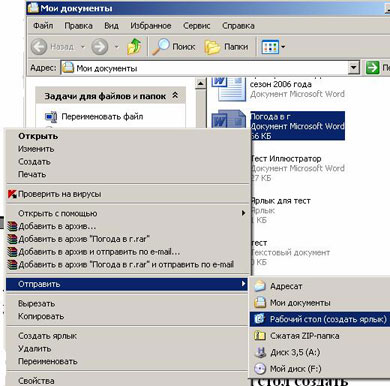Send to Диск 3,5 (A:)
The image size is (390, 386).
320,352
